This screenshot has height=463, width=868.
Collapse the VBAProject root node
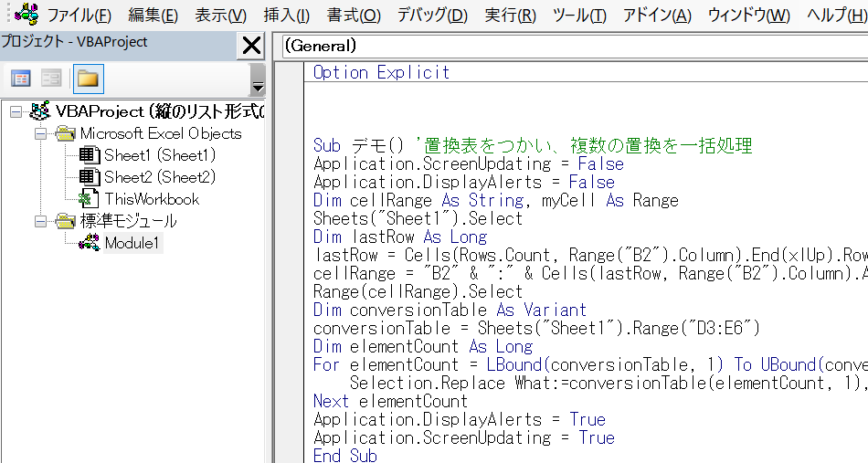point(16,111)
